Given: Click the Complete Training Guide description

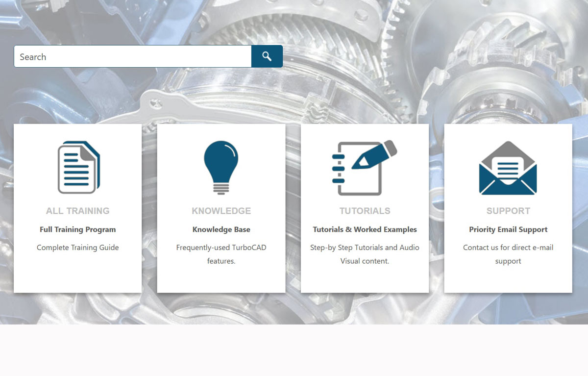Looking at the screenshot, I should [x=78, y=248].
